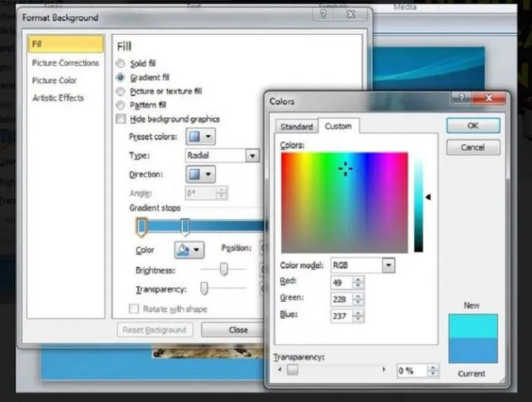Select the Pattern fill radio button

121,105
